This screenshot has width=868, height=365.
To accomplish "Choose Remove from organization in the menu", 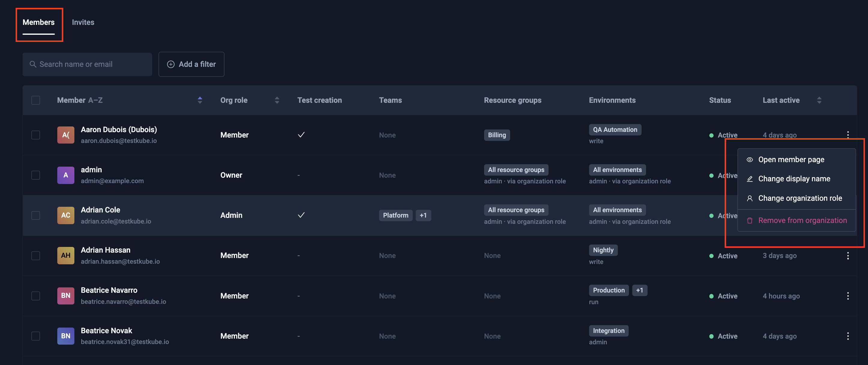I will [796, 221].
